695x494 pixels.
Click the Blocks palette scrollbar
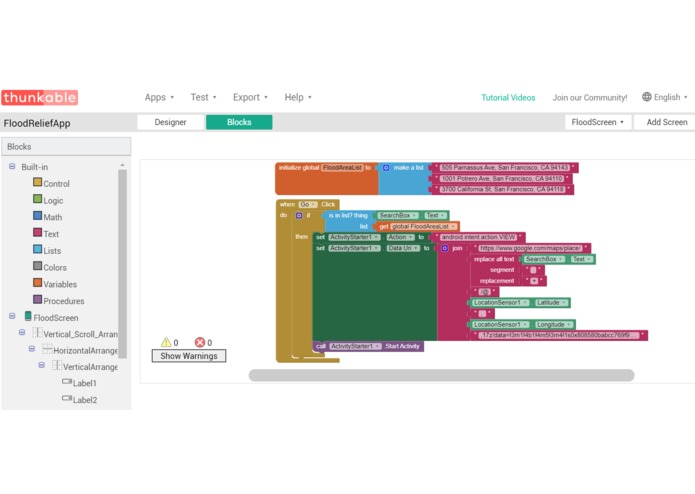[122, 264]
